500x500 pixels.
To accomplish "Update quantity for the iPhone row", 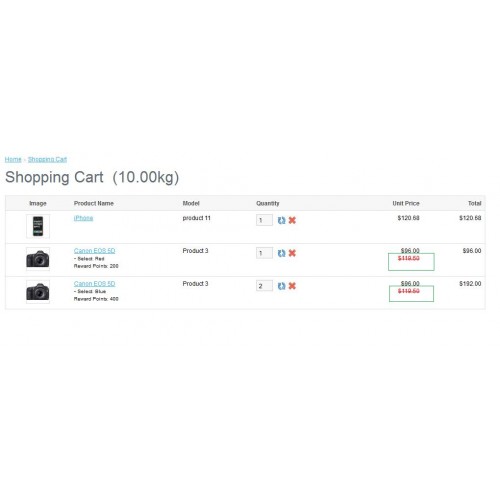I will [x=281, y=220].
